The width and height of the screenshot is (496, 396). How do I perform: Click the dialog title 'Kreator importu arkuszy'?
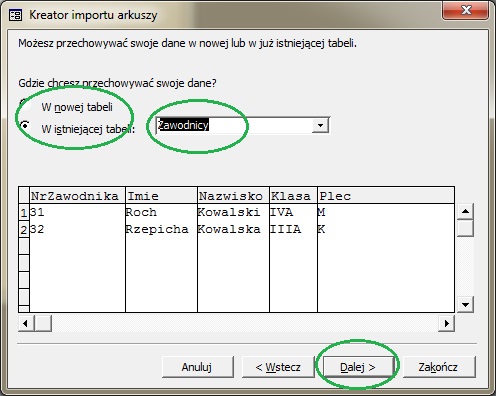(93, 15)
